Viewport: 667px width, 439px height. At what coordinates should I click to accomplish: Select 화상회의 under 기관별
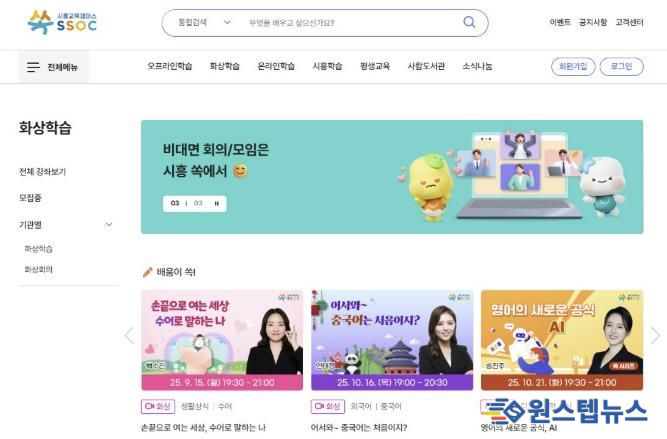[39, 269]
